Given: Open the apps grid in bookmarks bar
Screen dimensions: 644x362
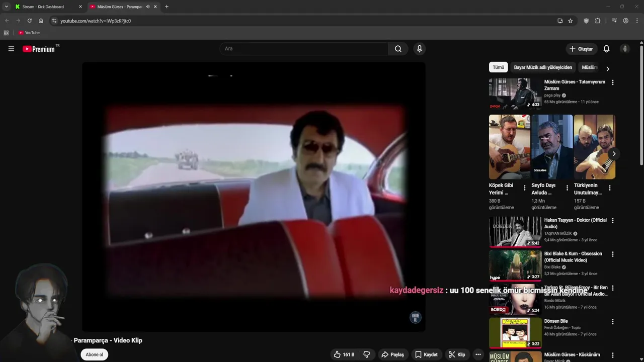Looking at the screenshot, I should tap(6, 33).
